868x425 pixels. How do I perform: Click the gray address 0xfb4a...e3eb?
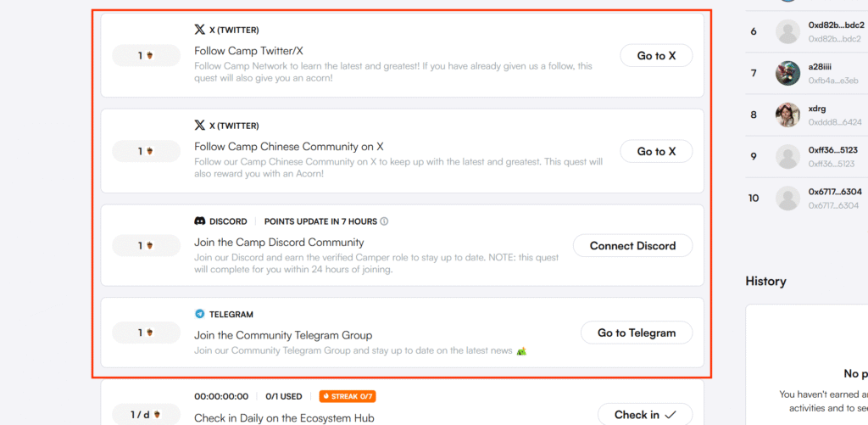click(x=833, y=81)
